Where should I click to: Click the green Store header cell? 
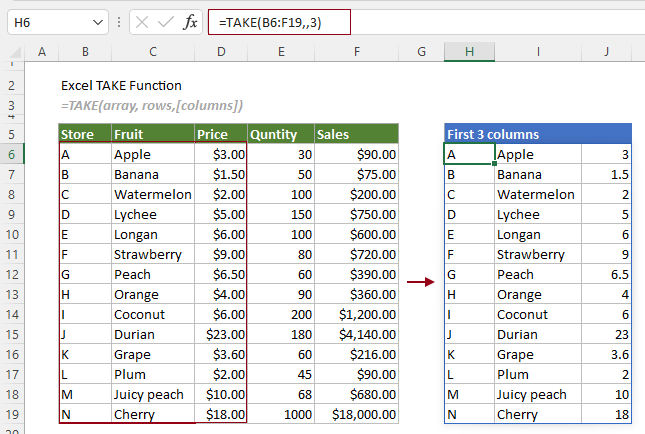point(85,134)
